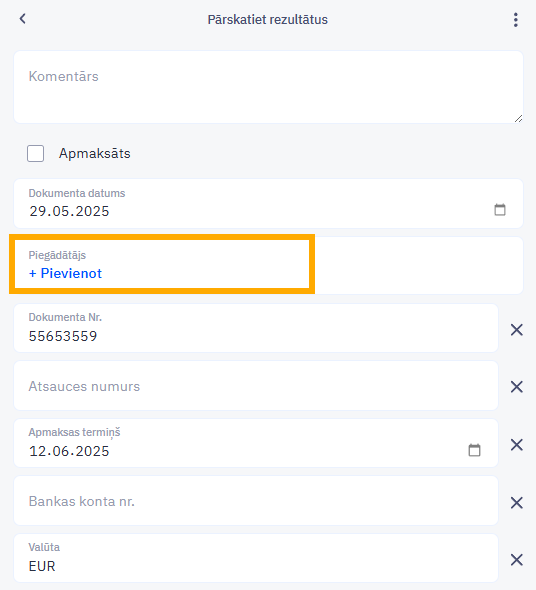Open the Valūta EUR currency selector
Viewport: 536px width, 590px height.
click(256, 558)
